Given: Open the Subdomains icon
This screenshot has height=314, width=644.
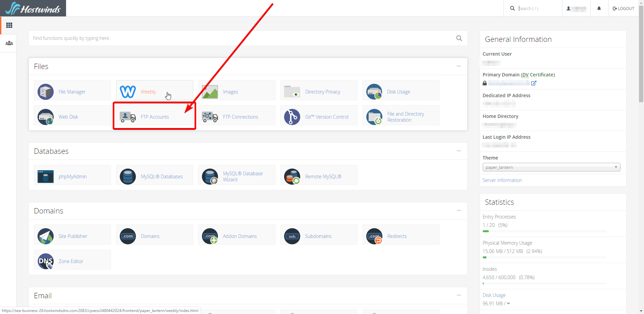Looking at the screenshot, I should point(292,236).
